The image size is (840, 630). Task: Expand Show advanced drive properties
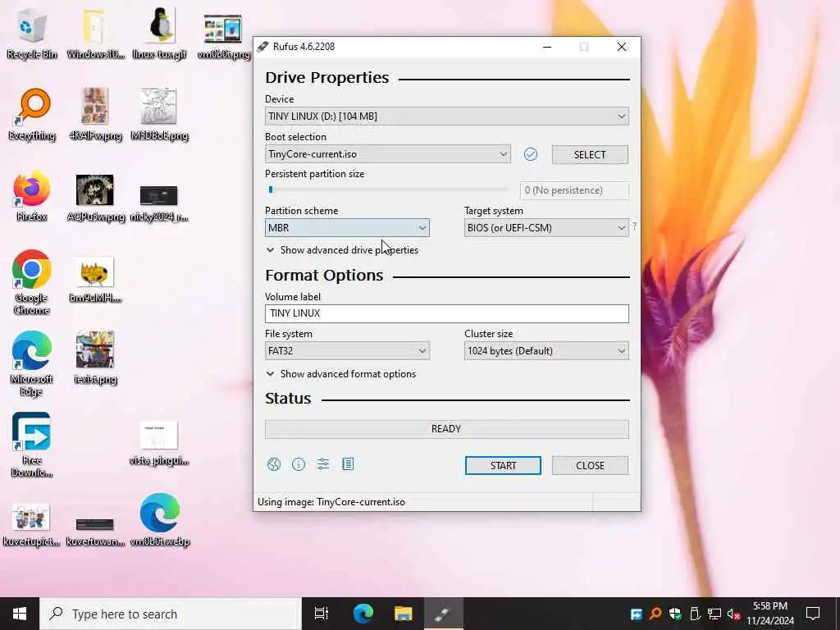(x=342, y=250)
